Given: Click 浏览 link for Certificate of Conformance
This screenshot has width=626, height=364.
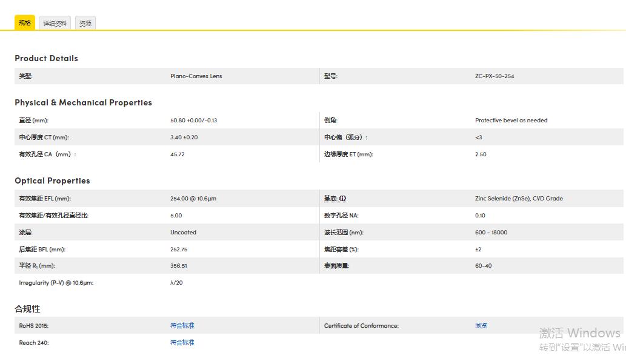Looking at the screenshot, I should pyautogui.click(x=481, y=326).
